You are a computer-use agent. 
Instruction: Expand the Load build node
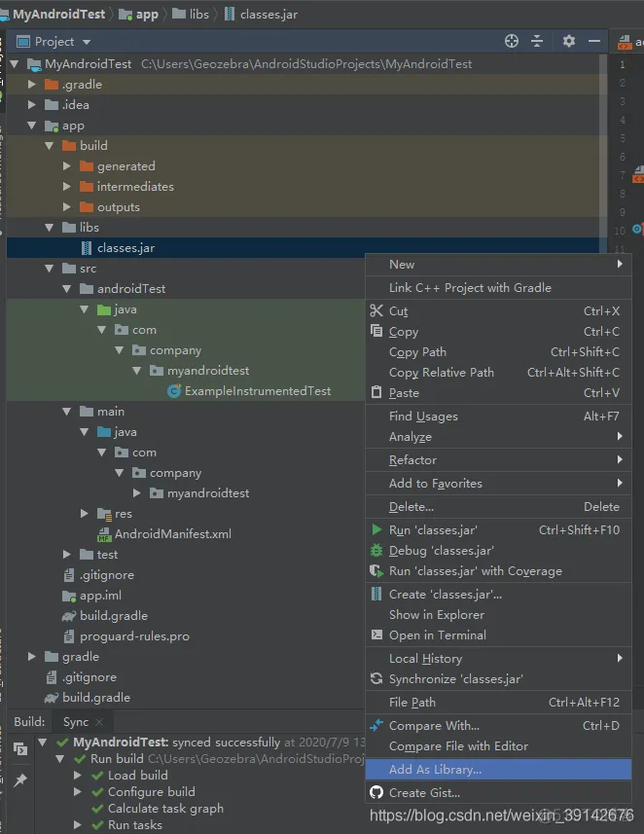pos(77,775)
